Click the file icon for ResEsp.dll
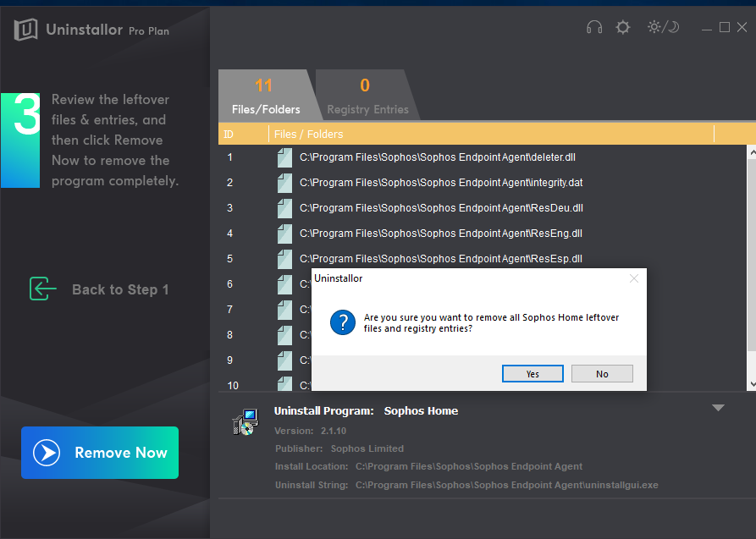Screen dimensions: 756x539 coord(284,259)
